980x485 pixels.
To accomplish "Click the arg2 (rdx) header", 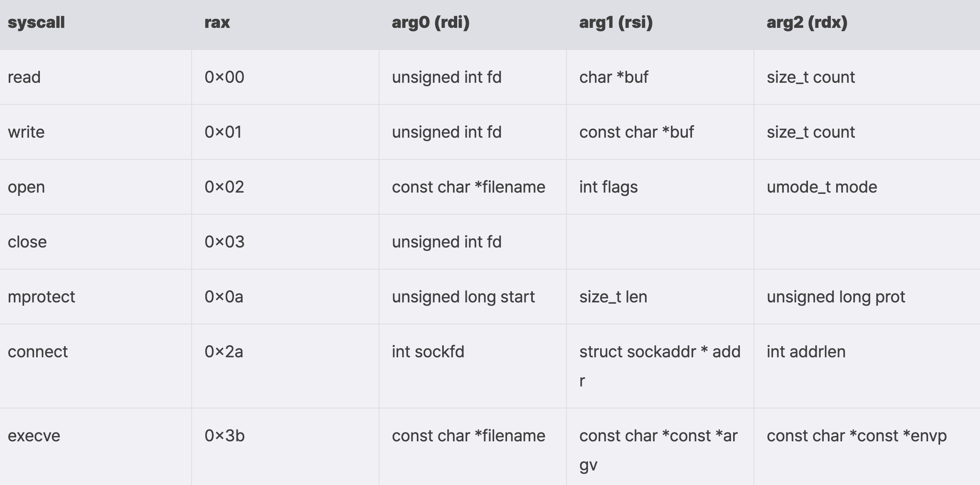I will pos(807,22).
